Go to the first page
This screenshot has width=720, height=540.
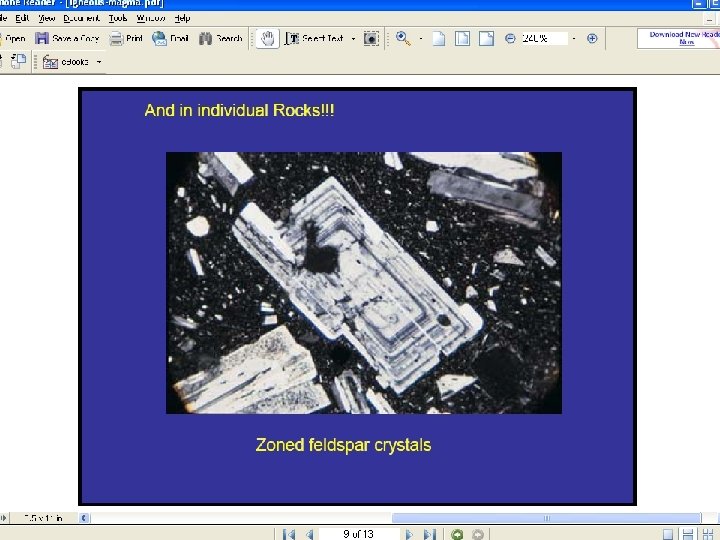pos(289,534)
